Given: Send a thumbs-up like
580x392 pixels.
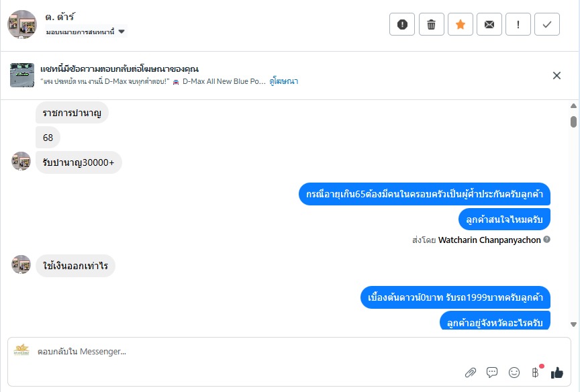Looking at the screenshot, I should [x=557, y=372].
